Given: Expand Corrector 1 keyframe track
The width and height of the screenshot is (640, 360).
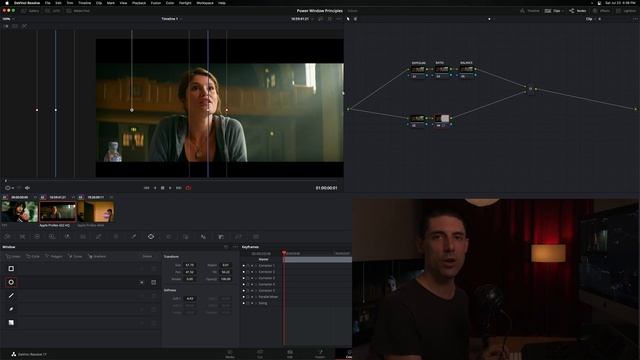Looking at the screenshot, I should (x=256, y=266).
